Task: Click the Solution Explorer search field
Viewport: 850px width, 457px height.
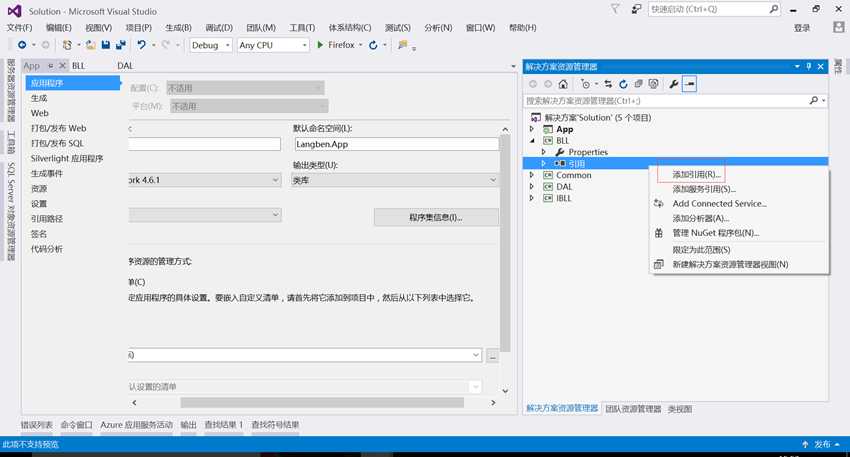Action: point(666,101)
